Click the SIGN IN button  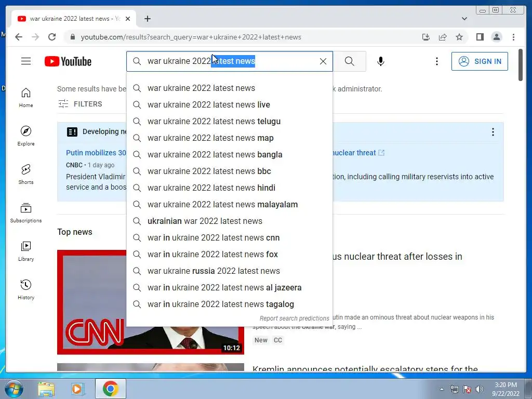pos(480,61)
